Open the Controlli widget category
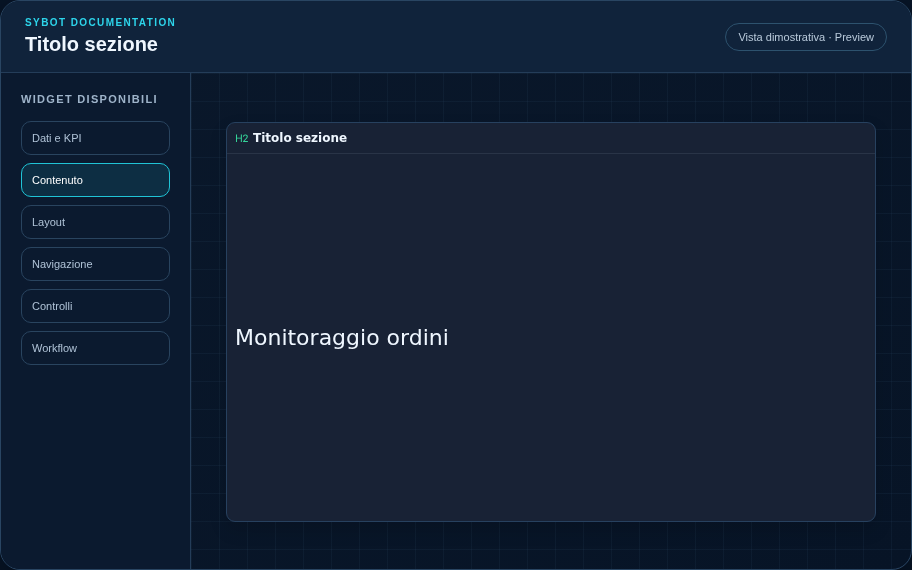 click(95, 306)
